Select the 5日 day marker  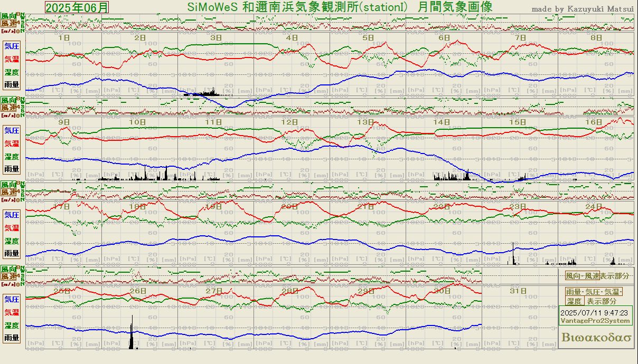pos(368,38)
